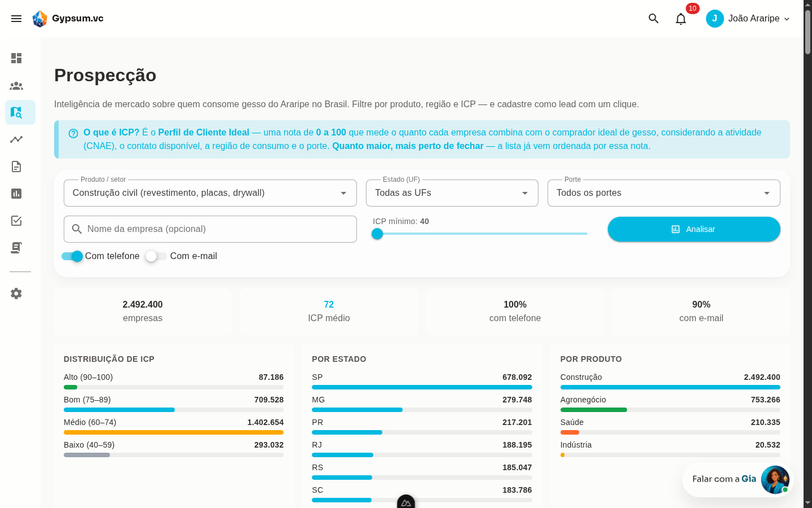Screen dimensions: 812x508
Task: Open the Estado (UF) dropdown
Action: click(x=452, y=193)
